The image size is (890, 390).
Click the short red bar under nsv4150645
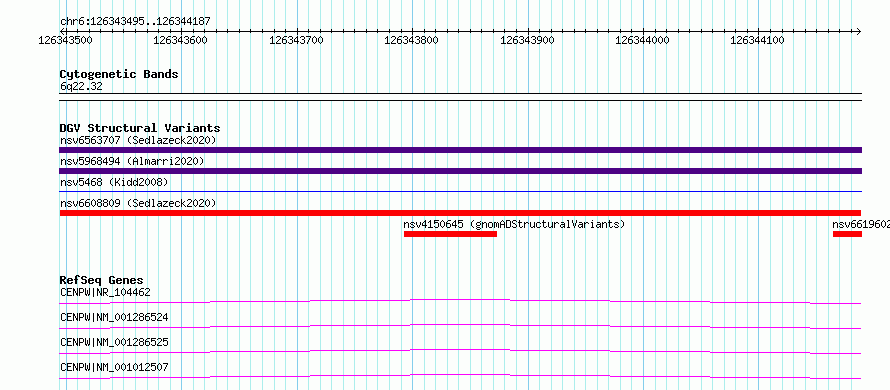[450, 234]
